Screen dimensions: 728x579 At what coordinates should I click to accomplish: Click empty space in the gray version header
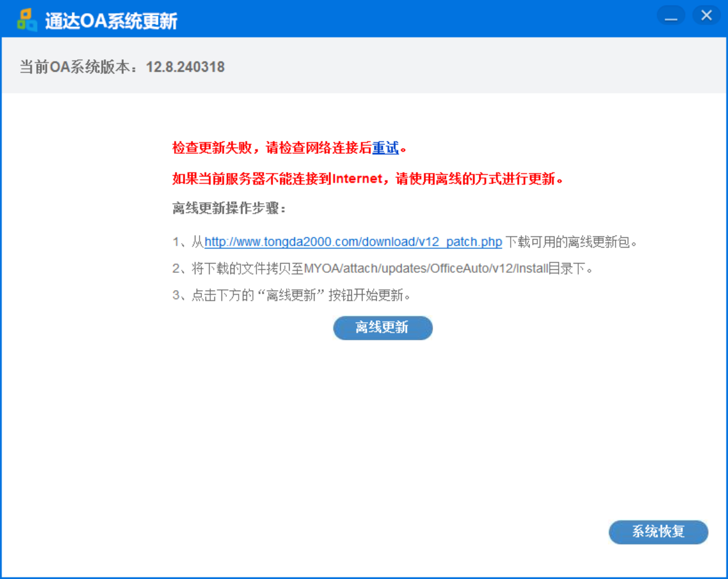point(474,67)
